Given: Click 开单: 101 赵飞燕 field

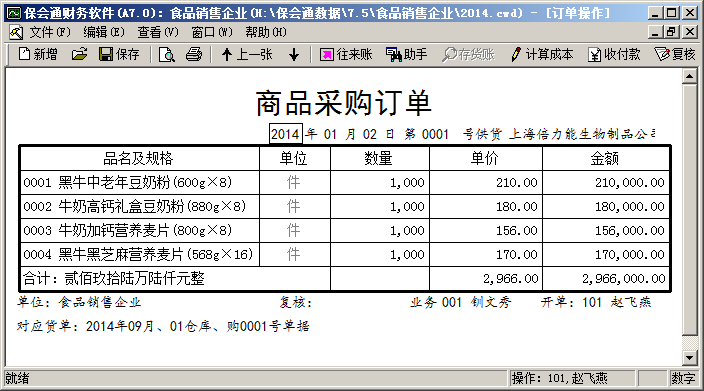Looking at the screenshot, I should click(596, 302).
